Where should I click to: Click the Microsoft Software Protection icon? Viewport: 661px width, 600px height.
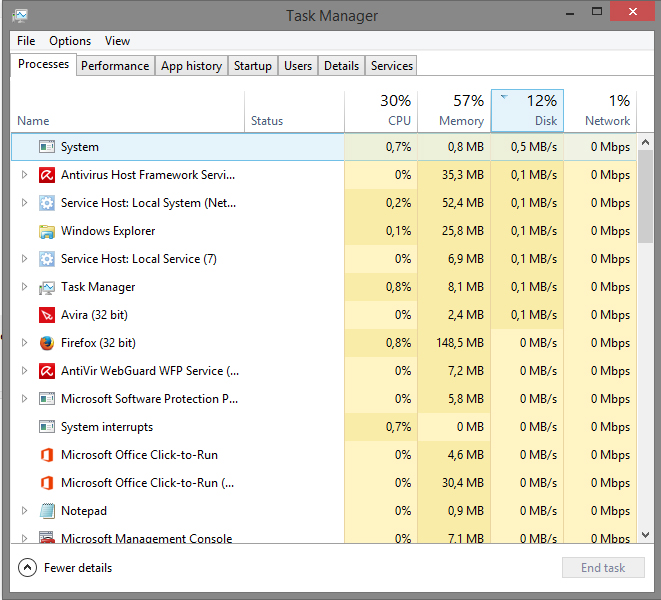(47, 399)
